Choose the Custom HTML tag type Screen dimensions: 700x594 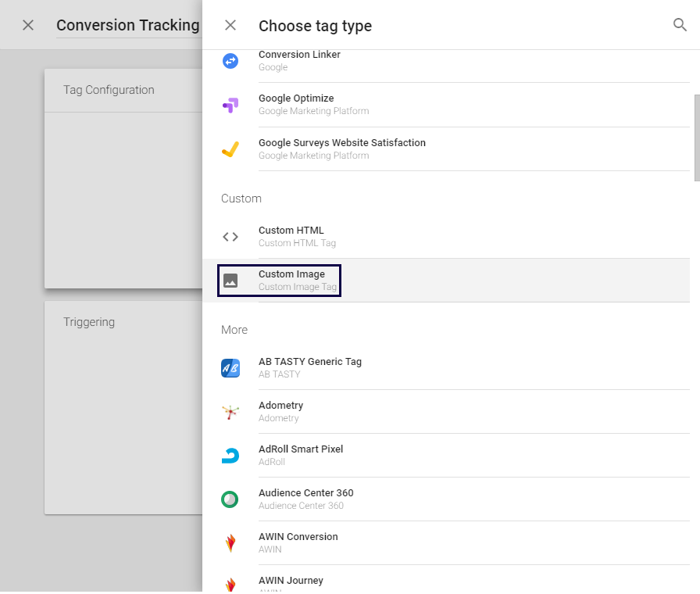point(291,231)
